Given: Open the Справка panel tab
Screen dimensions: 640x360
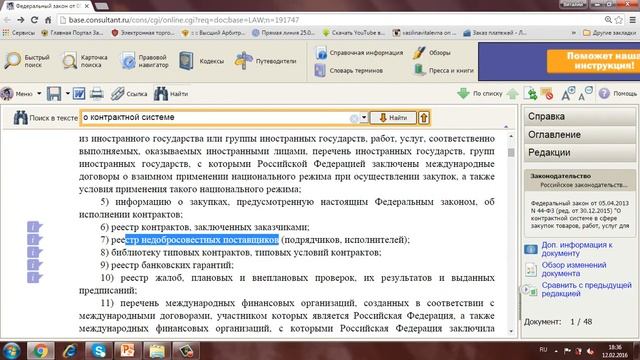Looking at the screenshot, I should [580, 117].
